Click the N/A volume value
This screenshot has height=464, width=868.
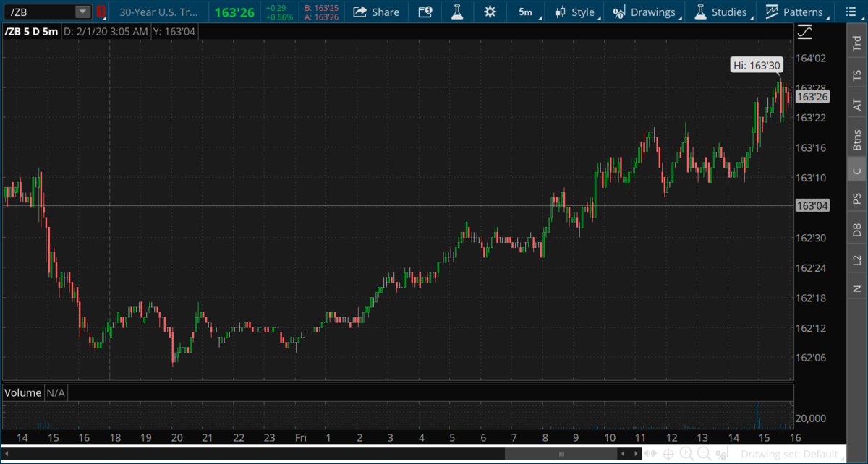[x=56, y=392]
